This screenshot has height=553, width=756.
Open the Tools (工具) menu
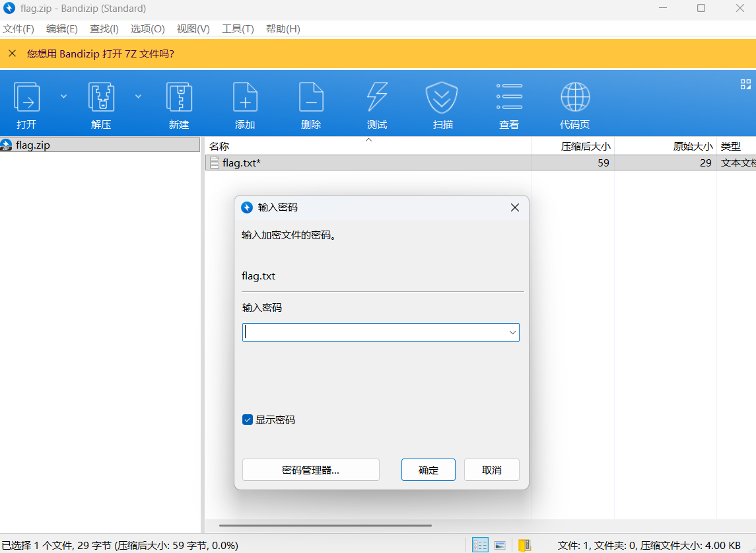click(x=238, y=29)
